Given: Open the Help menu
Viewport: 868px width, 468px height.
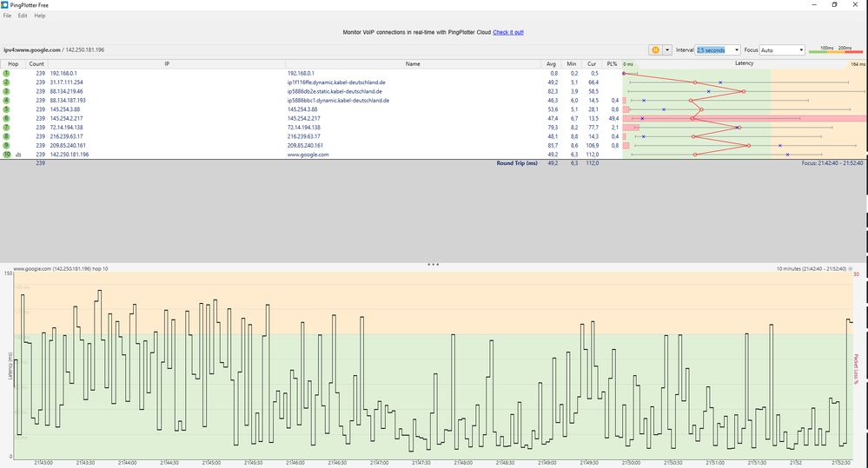Looking at the screenshot, I should [40, 16].
